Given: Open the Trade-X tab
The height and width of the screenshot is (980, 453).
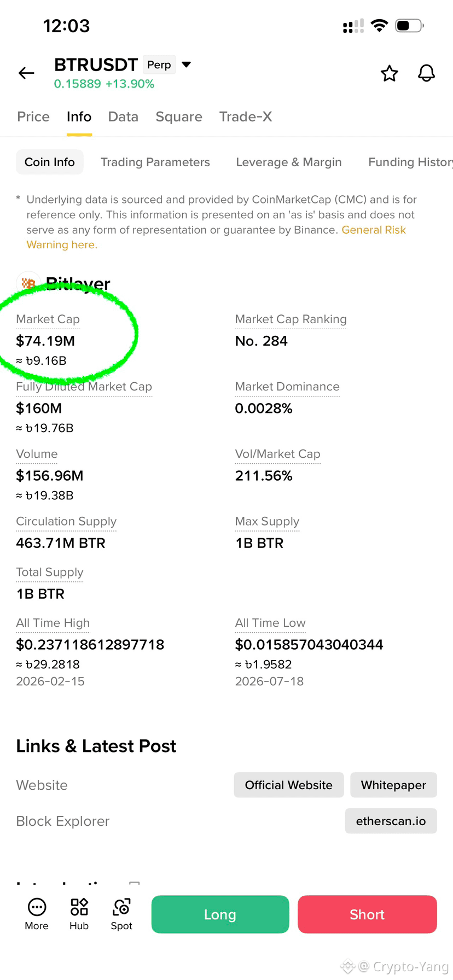Looking at the screenshot, I should tap(246, 116).
